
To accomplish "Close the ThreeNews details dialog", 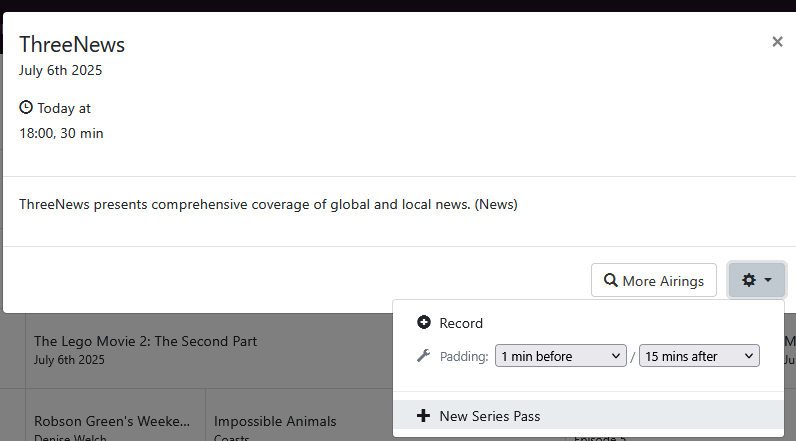I will click(777, 42).
